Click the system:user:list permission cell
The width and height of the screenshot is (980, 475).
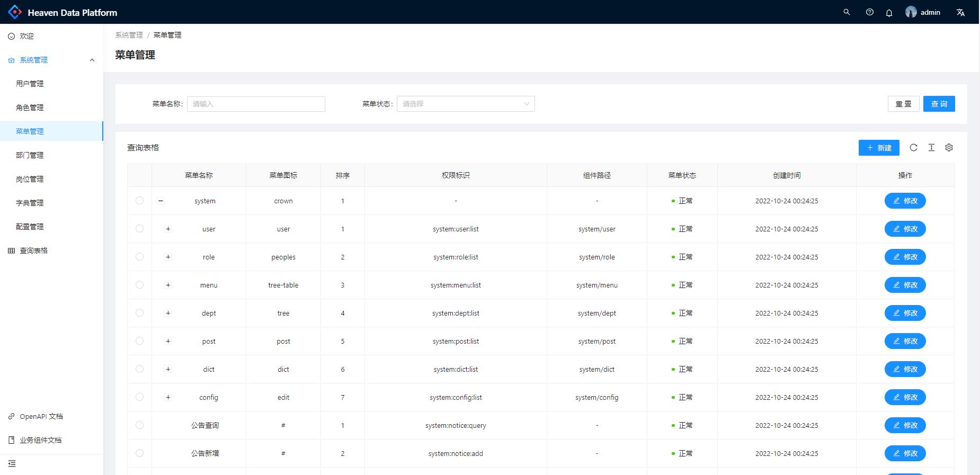pos(456,229)
